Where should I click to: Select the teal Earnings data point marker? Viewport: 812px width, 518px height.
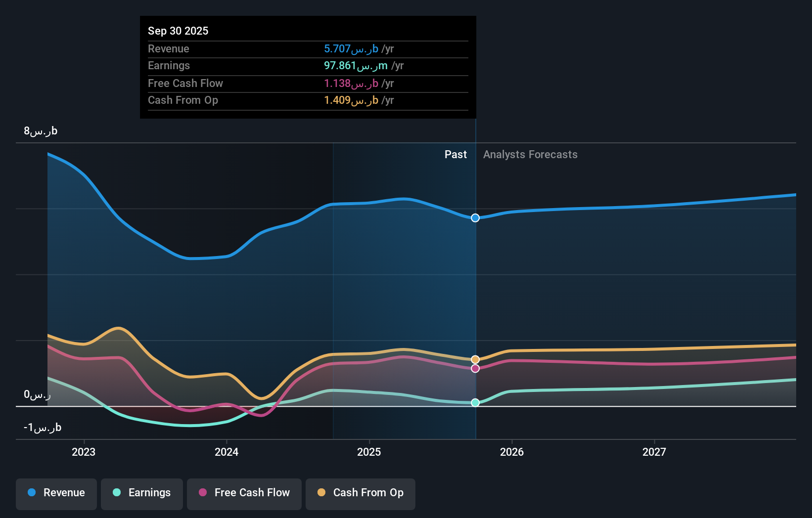[475, 402]
